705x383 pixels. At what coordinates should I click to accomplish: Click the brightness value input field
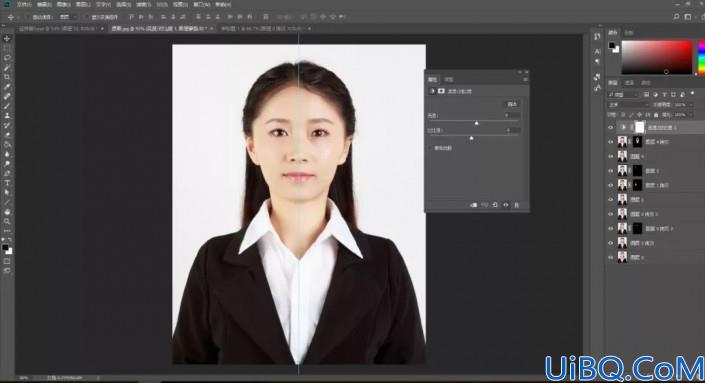[x=512, y=116]
